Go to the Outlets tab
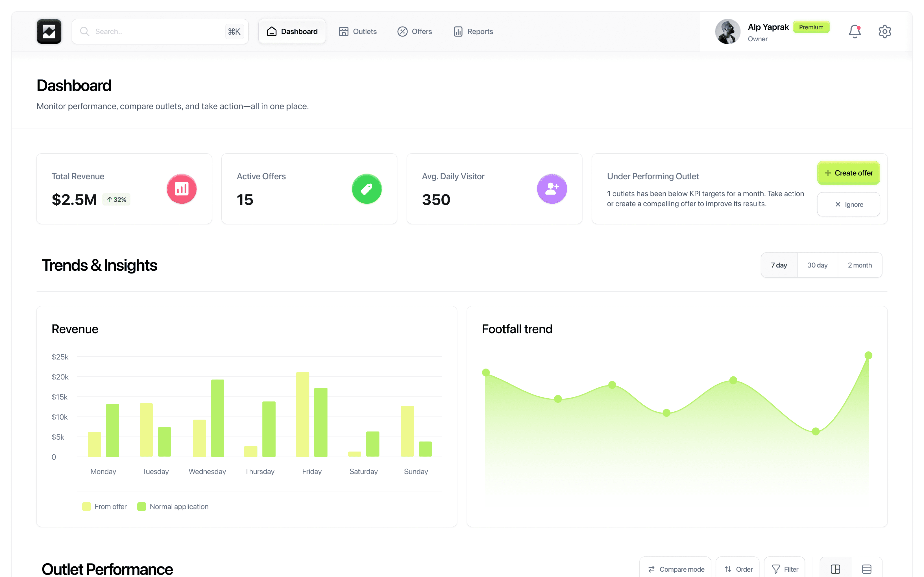Image resolution: width=924 pixels, height=577 pixels. pos(358,31)
